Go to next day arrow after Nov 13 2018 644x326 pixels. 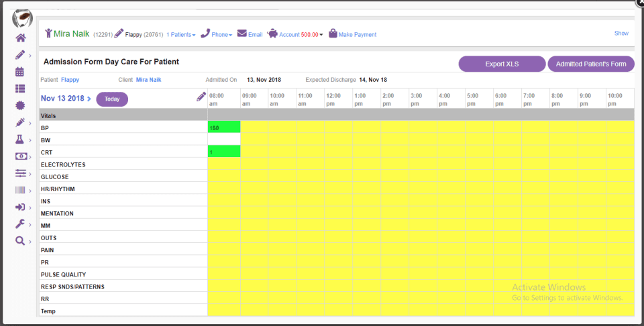tap(89, 99)
